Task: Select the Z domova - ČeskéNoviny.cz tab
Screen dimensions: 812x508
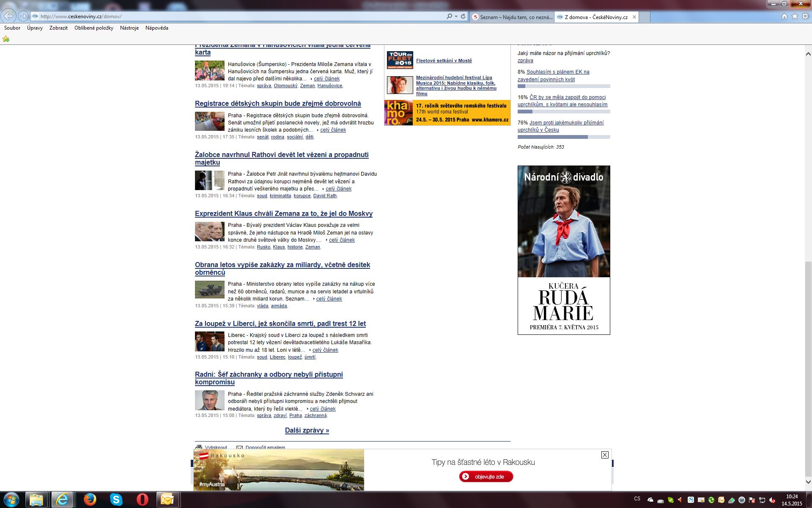Action: [x=596, y=17]
